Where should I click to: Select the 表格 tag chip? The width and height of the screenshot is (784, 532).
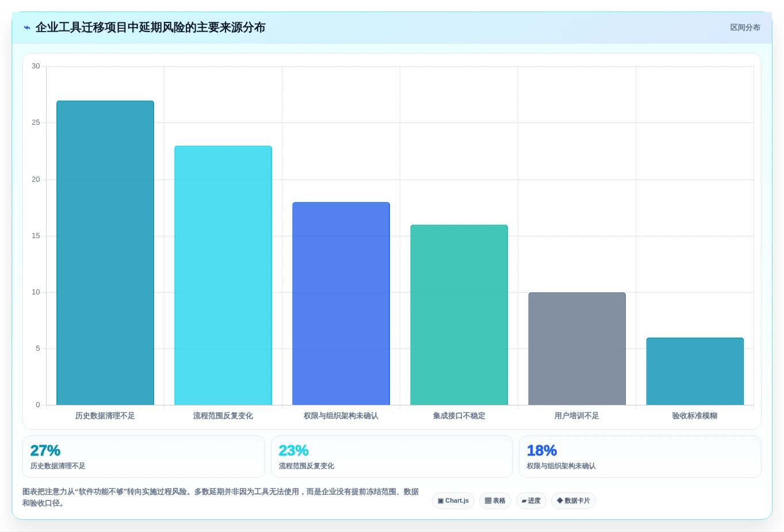[x=495, y=500]
